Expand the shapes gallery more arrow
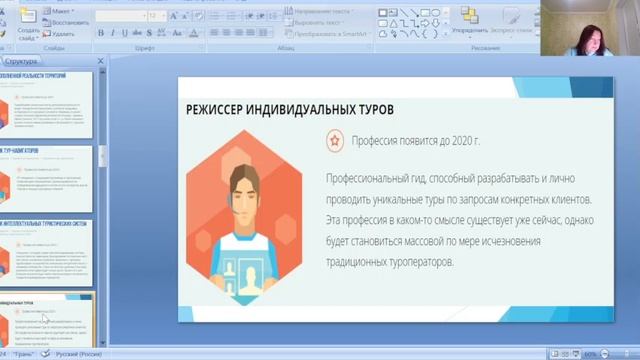640x360 pixels. click(x=446, y=34)
